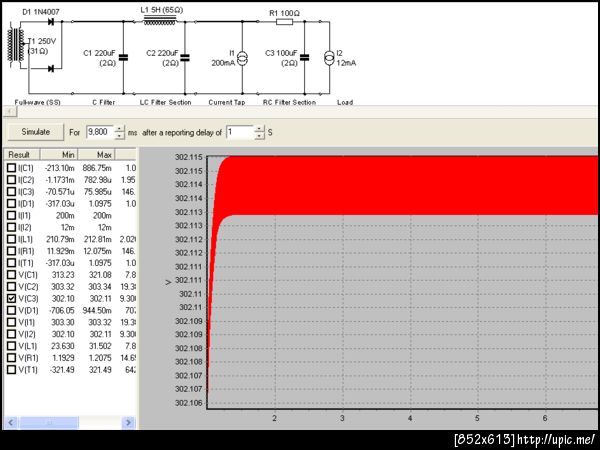Select the T1 250V transformer symbol
Screen dimensions: 600x450
click(14, 46)
